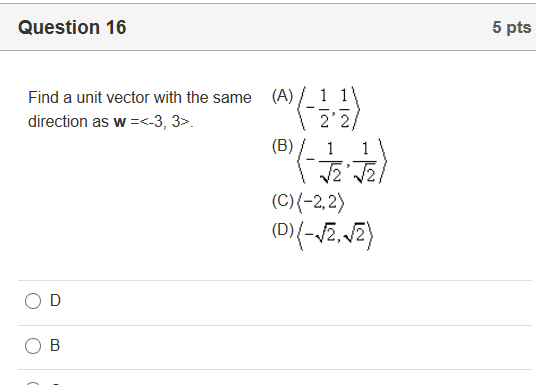The image size is (536, 385).
Task: Click the (C) option label
Action: 283,201
